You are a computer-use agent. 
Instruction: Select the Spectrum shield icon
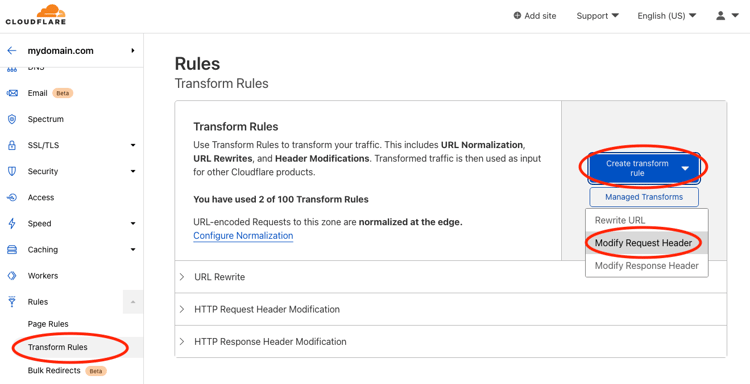click(12, 119)
